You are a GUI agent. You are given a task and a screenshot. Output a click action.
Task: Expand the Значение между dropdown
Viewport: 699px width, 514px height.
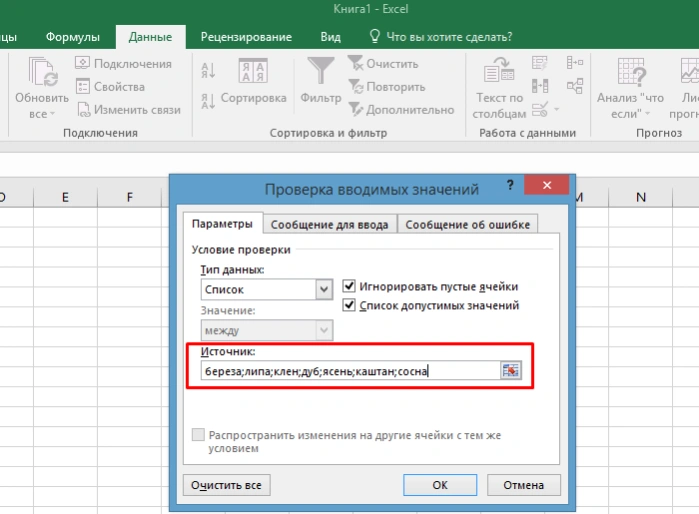pos(324,330)
